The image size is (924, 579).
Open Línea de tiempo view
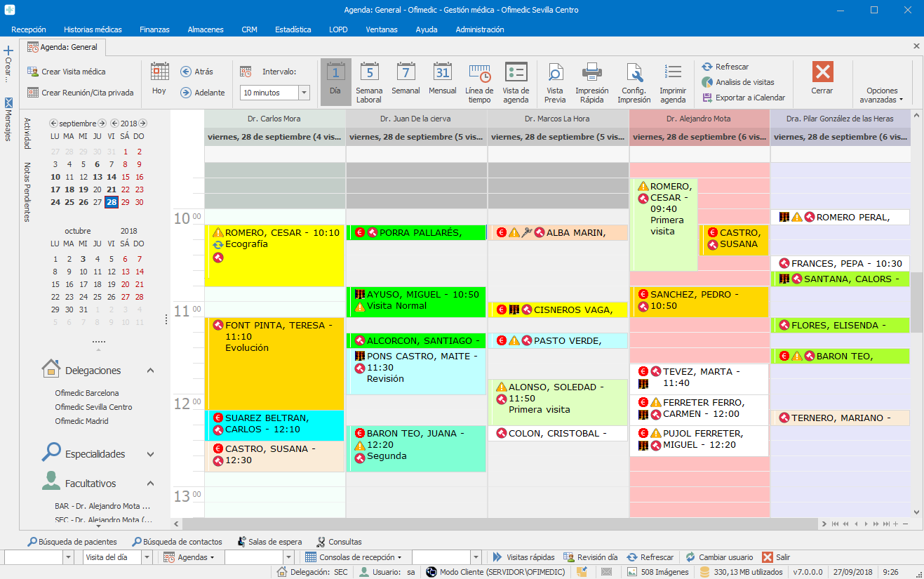click(479, 72)
